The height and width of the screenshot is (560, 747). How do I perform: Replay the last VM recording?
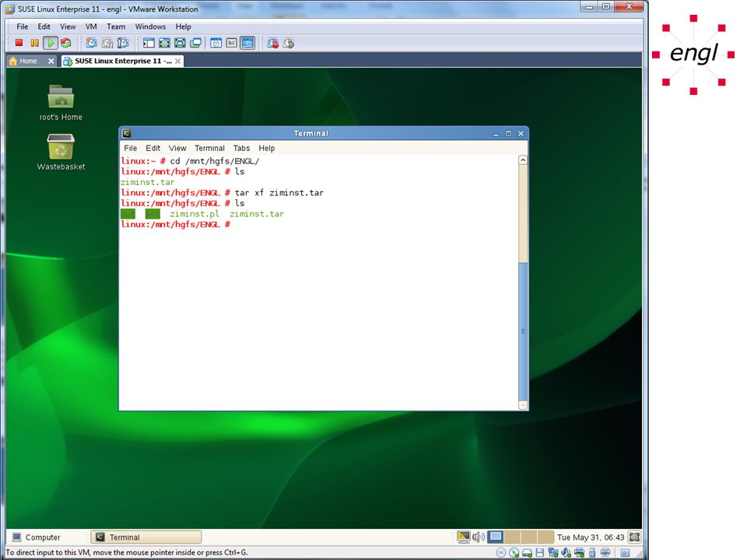[289, 43]
